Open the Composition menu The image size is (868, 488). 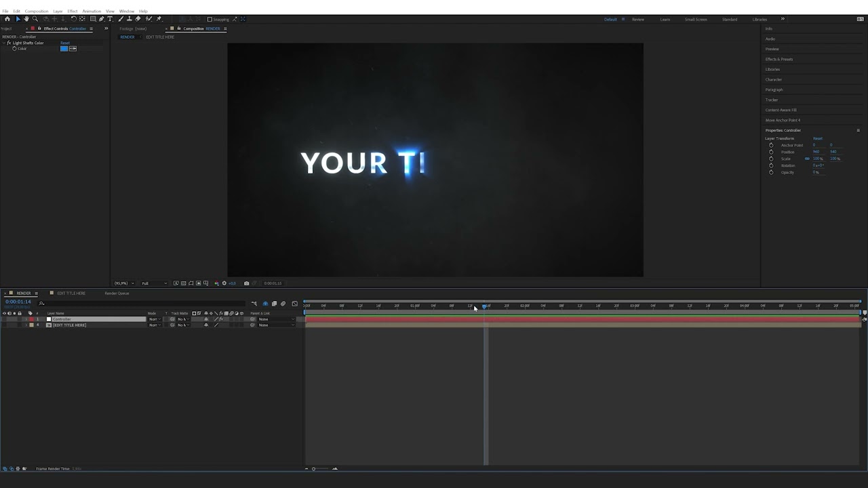pyautogui.click(x=37, y=11)
